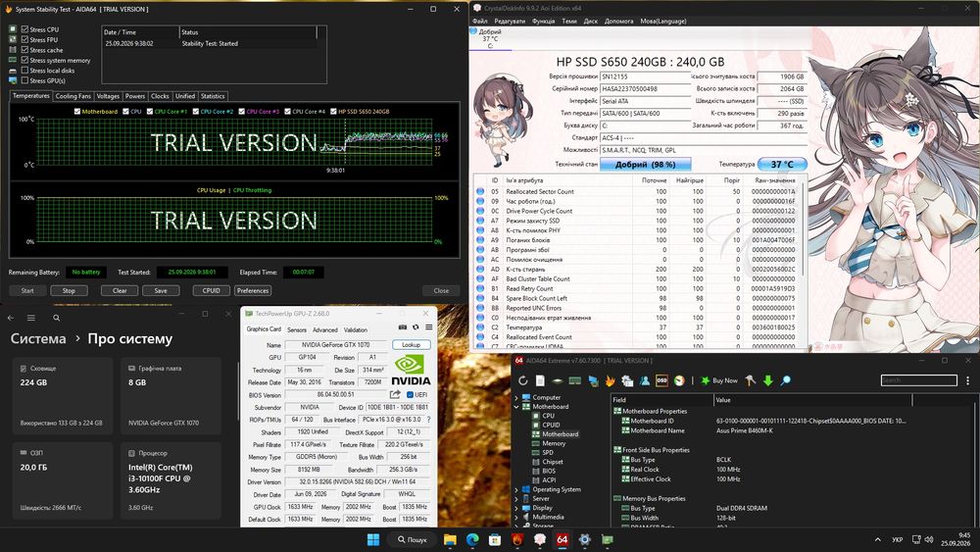The height and width of the screenshot is (552, 980).
Task: Switch to Voltages tab
Action: click(x=108, y=96)
